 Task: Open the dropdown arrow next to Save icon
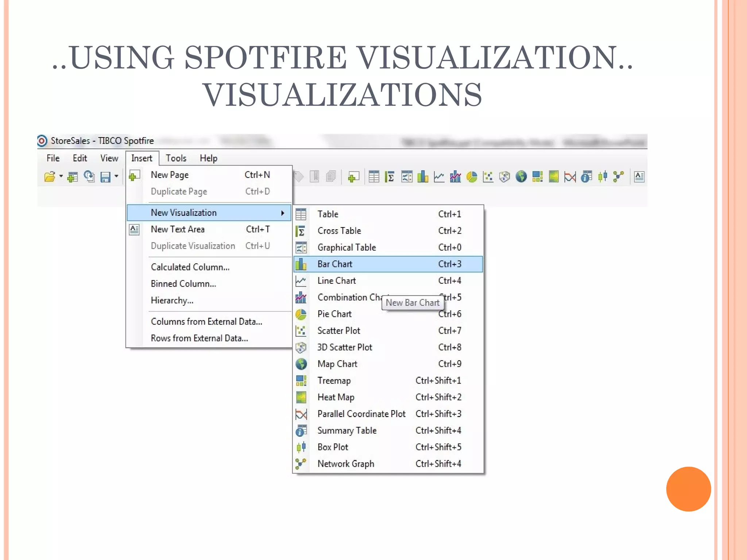(116, 176)
